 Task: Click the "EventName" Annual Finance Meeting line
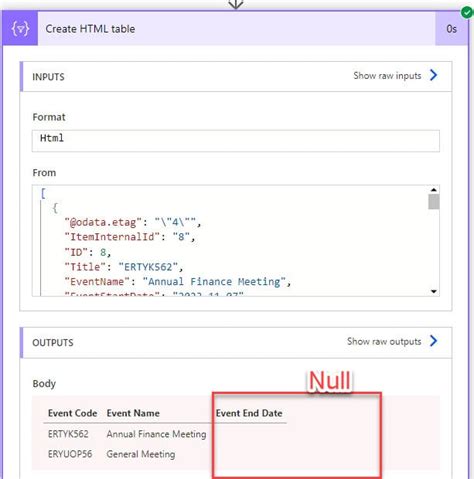click(178, 282)
